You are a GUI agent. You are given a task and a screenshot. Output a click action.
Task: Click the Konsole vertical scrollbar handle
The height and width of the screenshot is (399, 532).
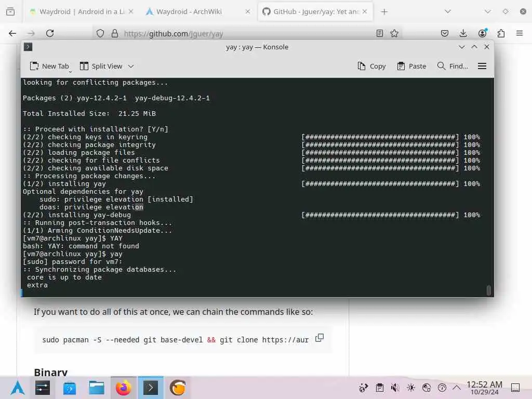click(489, 290)
